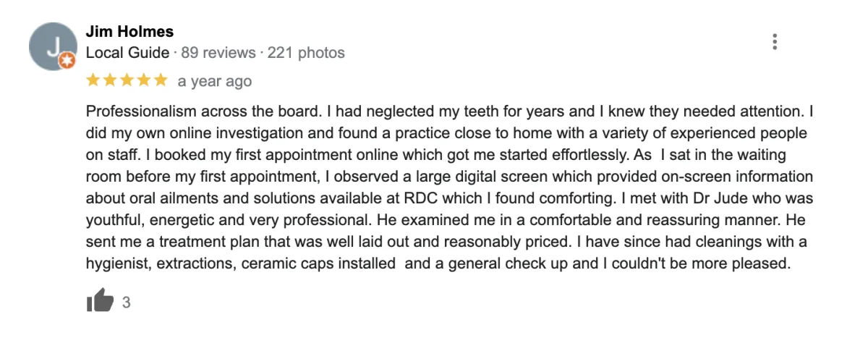Click the thumbs up like icon

pyautogui.click(x=101, y=300)
